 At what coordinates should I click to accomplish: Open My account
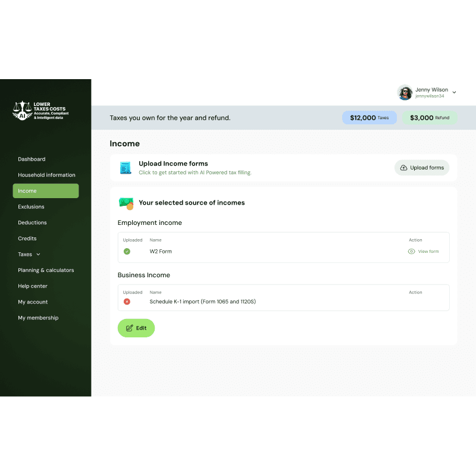coord(33,302)
